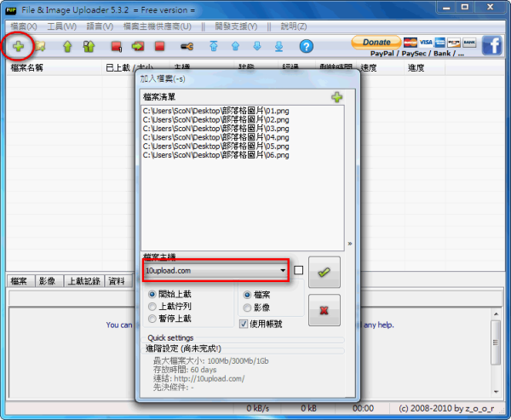Click the Facebook icon in the toolbar
This screenshot has height=420, width=511.
[491, 45]
